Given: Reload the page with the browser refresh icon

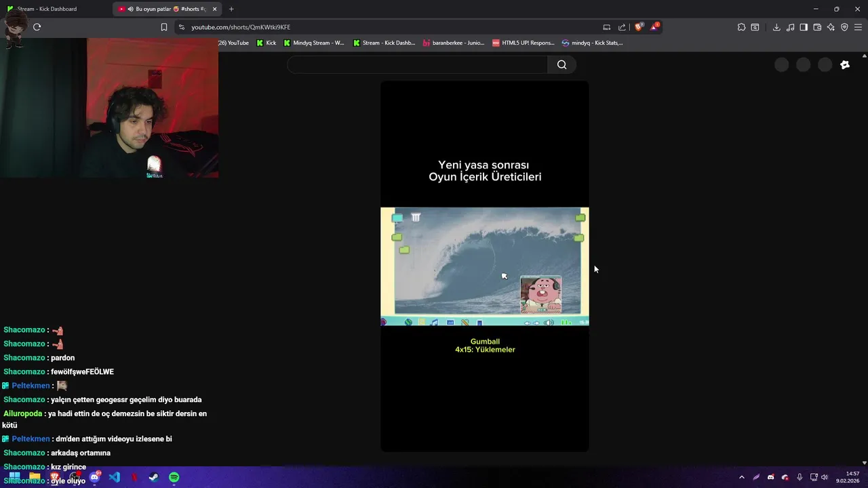Looking at the screenshot, I should [37, 27].
